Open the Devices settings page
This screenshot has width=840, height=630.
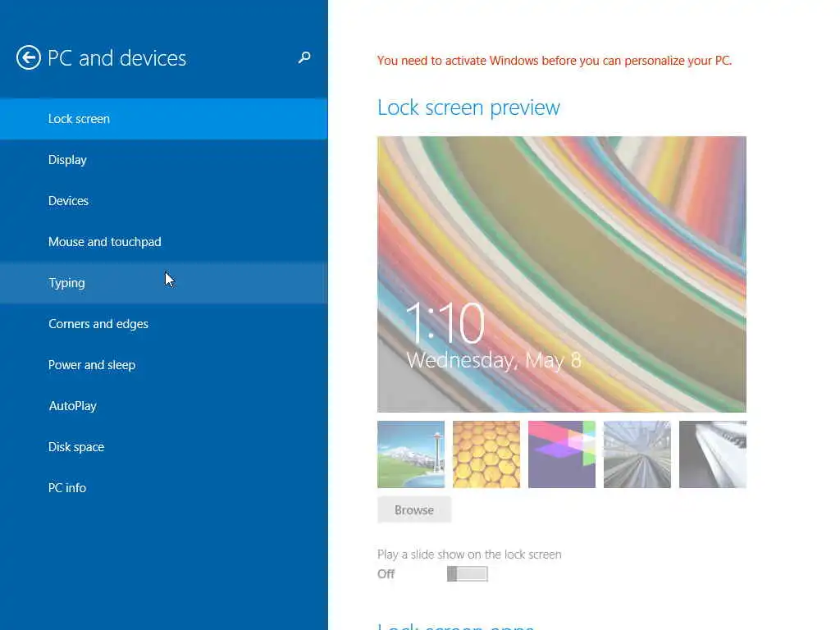tap(163, 201)
